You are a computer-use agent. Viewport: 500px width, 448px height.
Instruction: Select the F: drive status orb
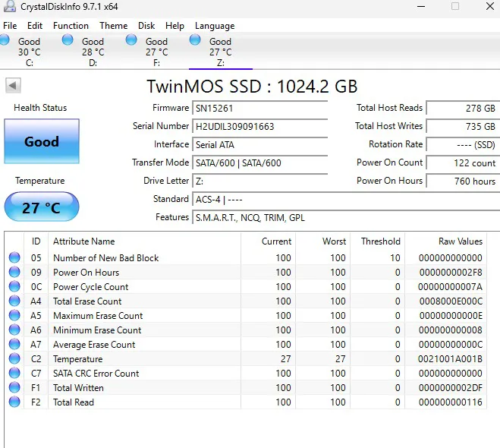coord(131,40)
